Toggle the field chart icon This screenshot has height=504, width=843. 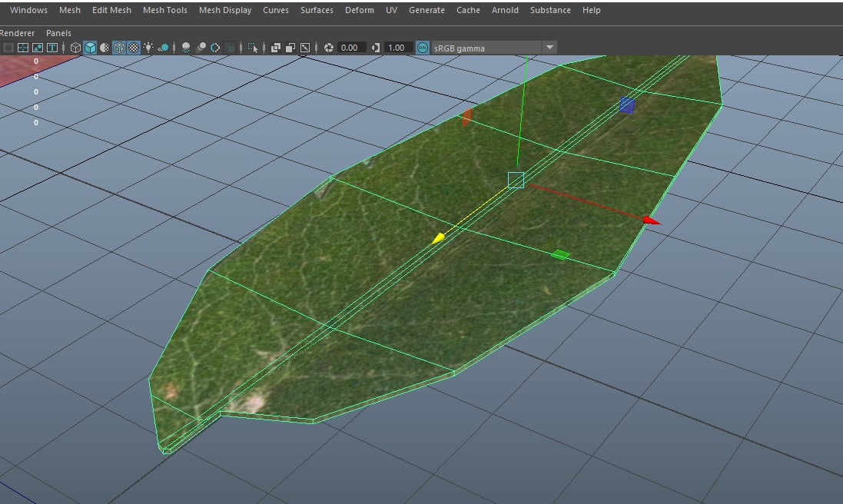23,48
